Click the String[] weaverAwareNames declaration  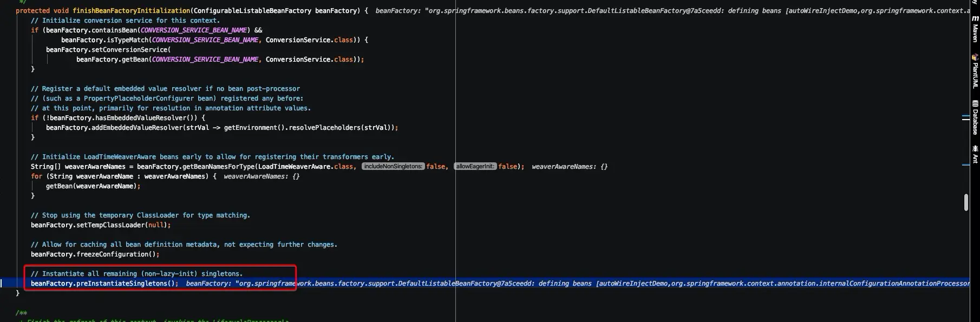pyautogui.click(x=277, y=166)
